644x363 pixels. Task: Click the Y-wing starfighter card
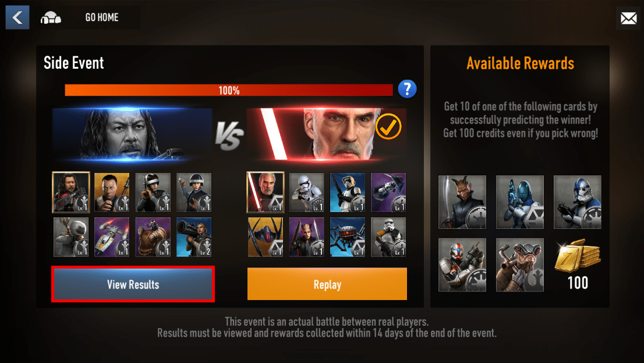112,237
